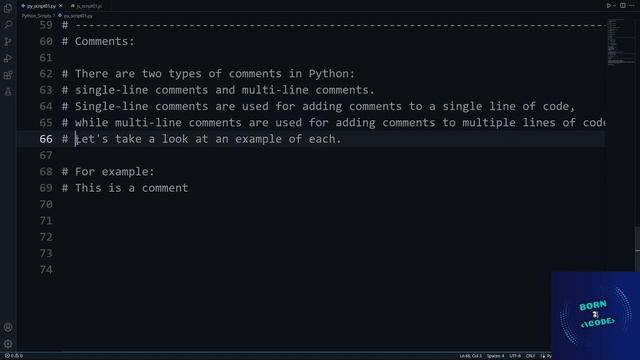The image size is (640, 360).
Task: Open Go to Line via Ln/Col indicator
Action: coord(471,356)
